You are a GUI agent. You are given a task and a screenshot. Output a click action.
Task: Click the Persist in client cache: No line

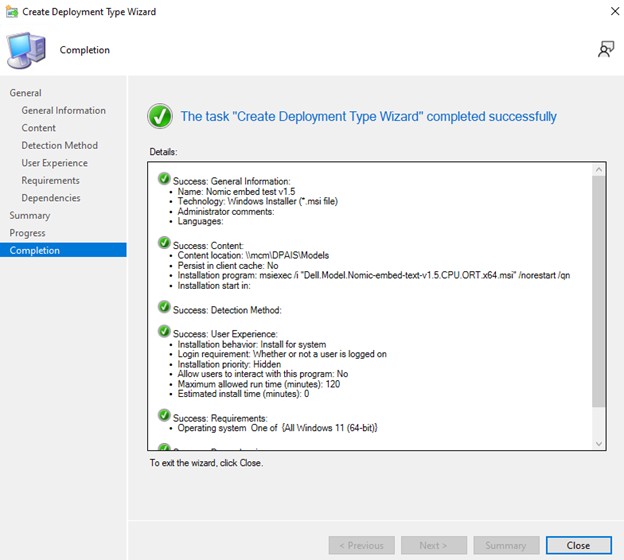pyautogui.click(x=228, y=265)
